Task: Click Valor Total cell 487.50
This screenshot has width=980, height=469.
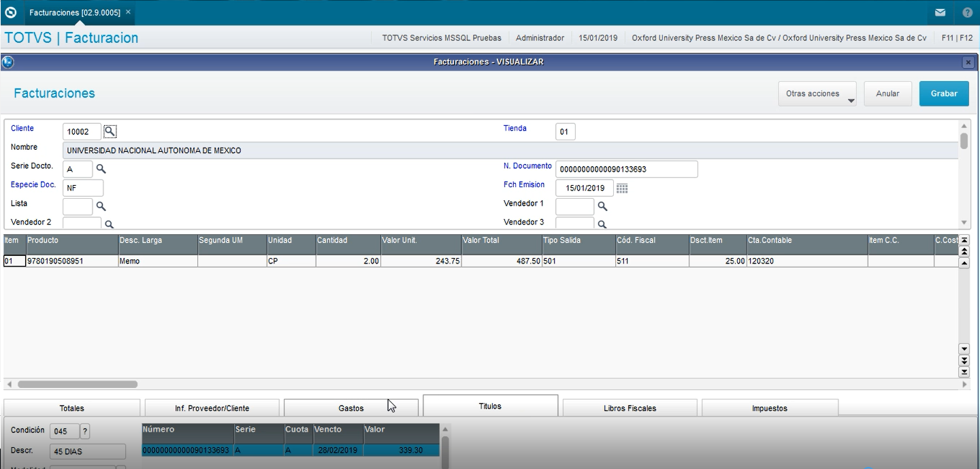Action: click(502, 261)
